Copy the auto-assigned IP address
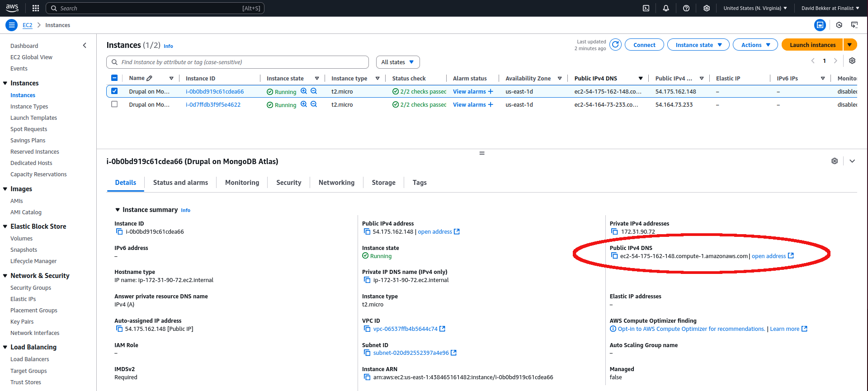868x391 pixels. click(x=119, y=329)
